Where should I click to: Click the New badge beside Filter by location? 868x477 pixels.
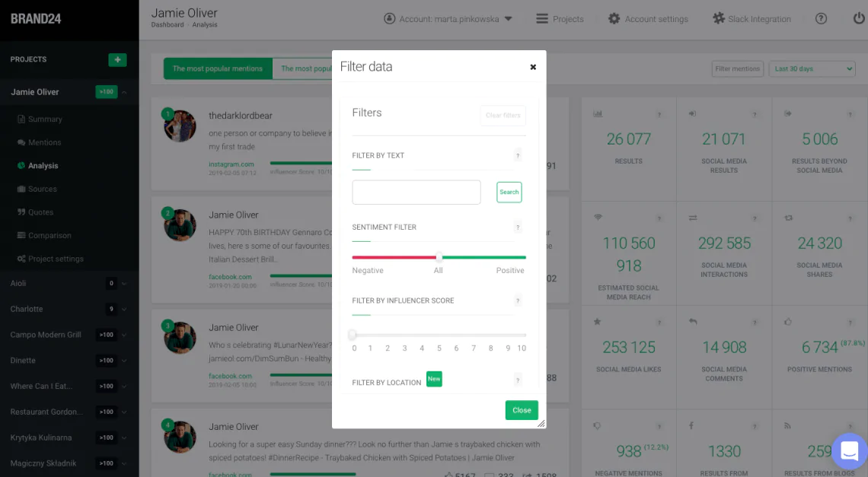click(x=434, y=379)
